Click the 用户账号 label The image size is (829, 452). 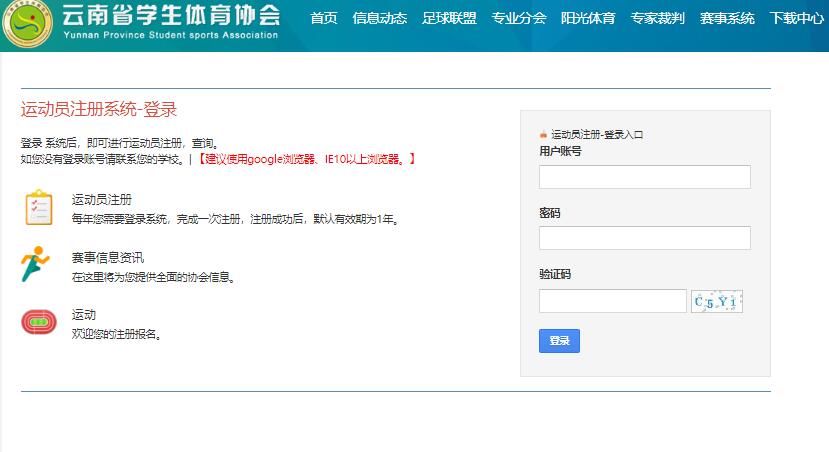[560, 152]
